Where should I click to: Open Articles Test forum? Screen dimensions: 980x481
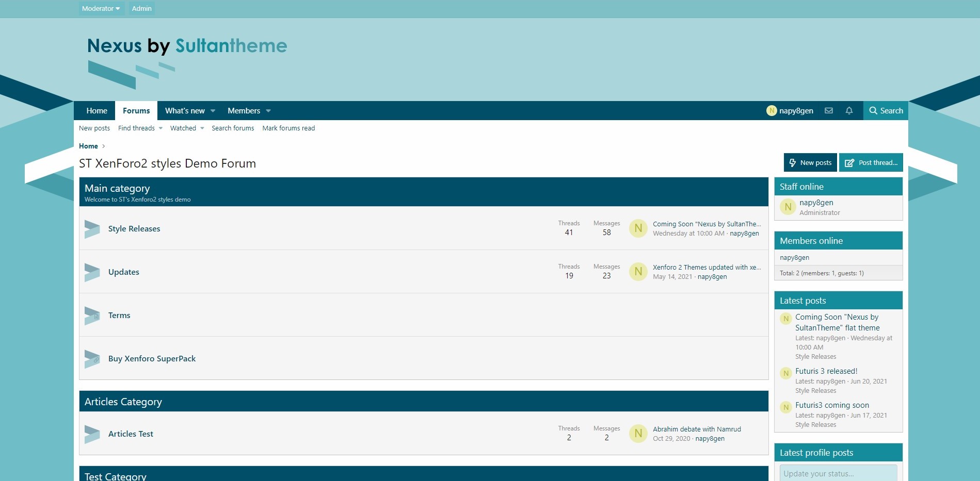coord(131,434)
